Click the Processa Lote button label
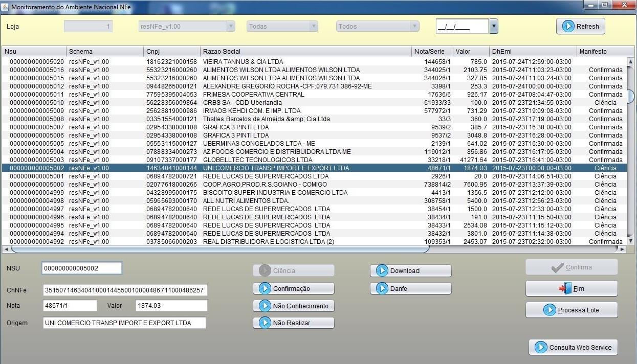Viewport: 637px width, 364px height. click(x=578, y=310)
